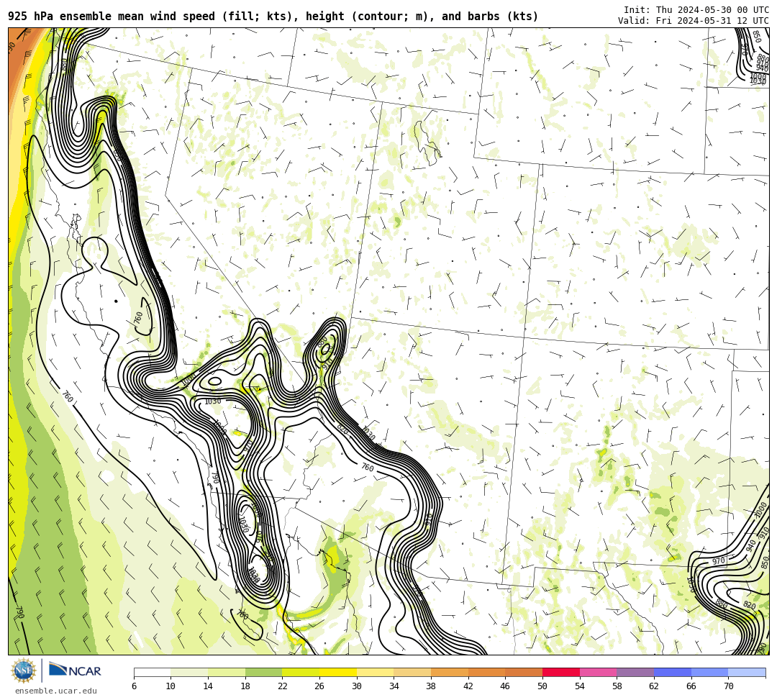
Task: Click the colorbar tick label 50
Action: pyautogui.click(x=542, y=686)
